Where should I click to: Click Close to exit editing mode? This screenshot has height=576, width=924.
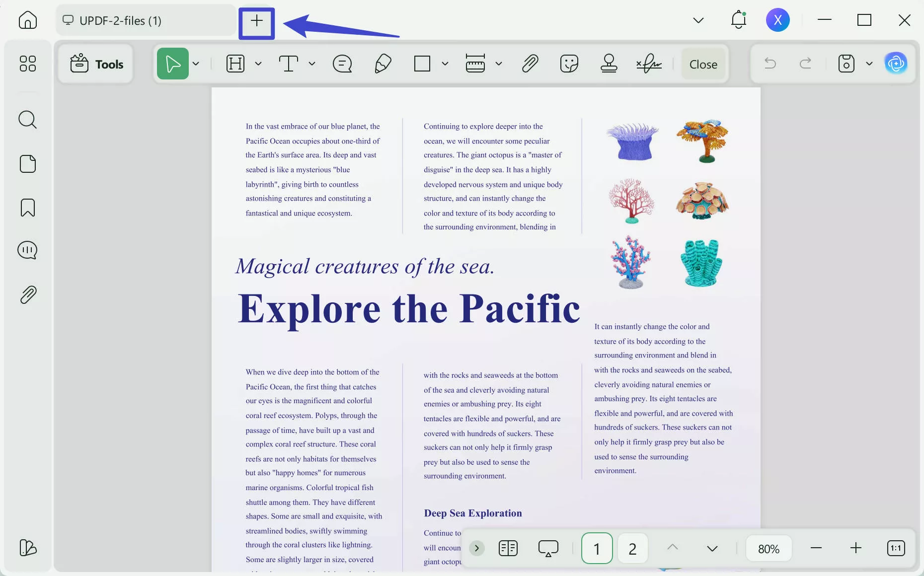(x=703, y=64)
